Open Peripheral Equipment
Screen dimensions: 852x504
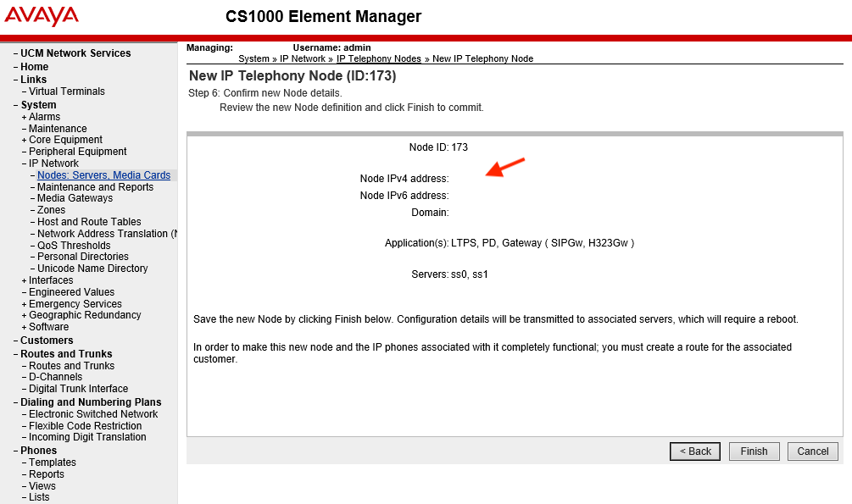coord(78,152)
